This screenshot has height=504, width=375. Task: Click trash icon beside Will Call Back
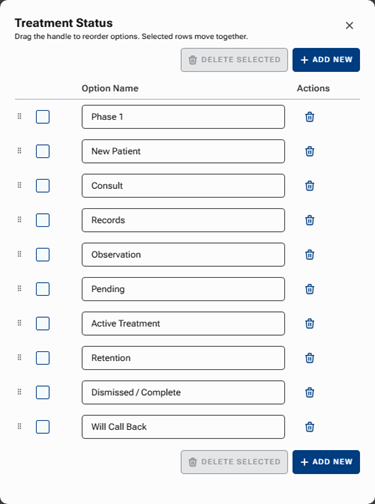tap(310, 427)
